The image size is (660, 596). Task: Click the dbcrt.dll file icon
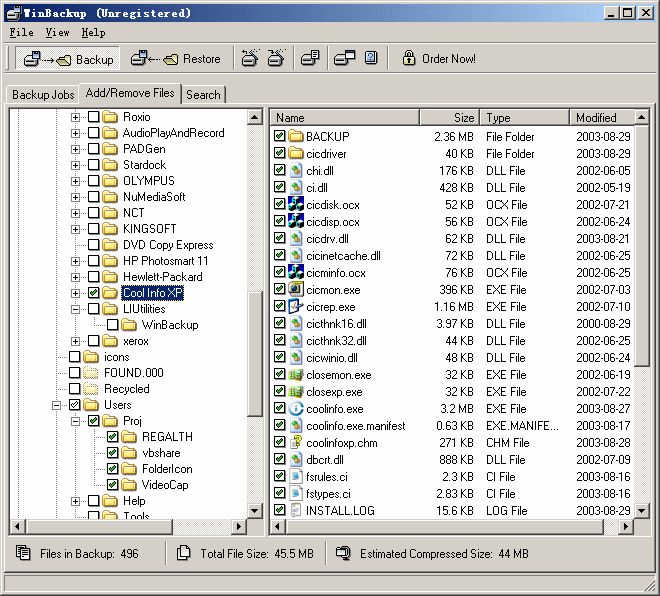[x=296, y=459]
